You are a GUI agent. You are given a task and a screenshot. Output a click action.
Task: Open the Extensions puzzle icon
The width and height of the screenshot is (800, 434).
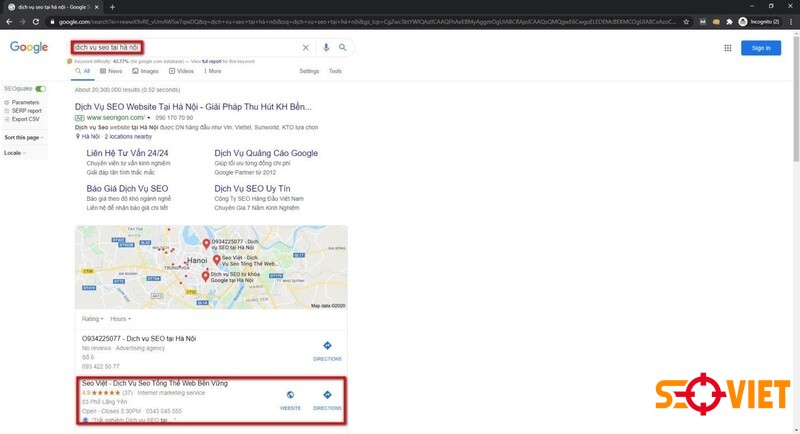click(729, 22)
